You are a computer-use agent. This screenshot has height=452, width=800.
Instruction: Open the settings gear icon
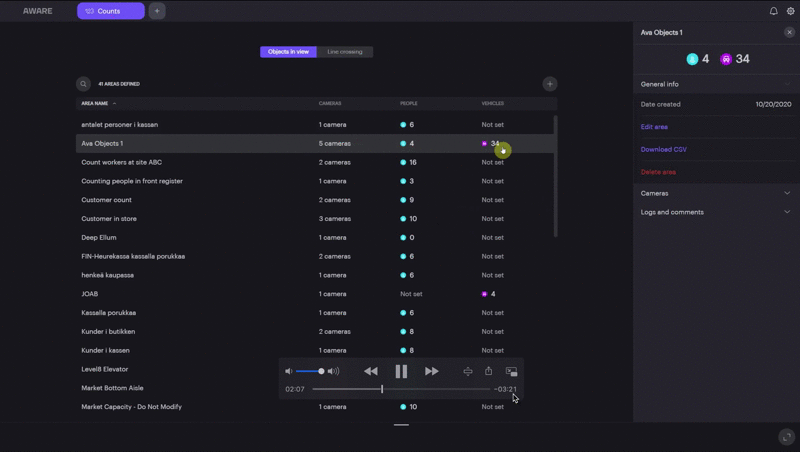[790, 11]
